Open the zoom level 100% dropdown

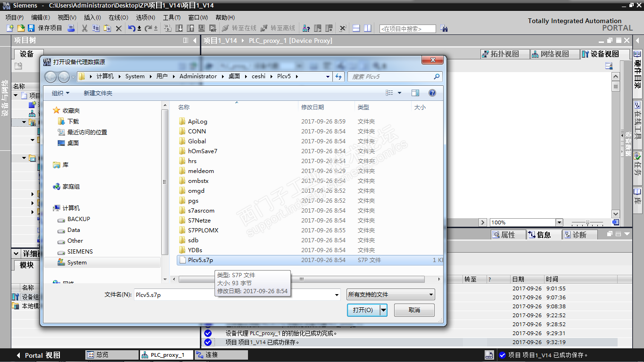[559, 222]
